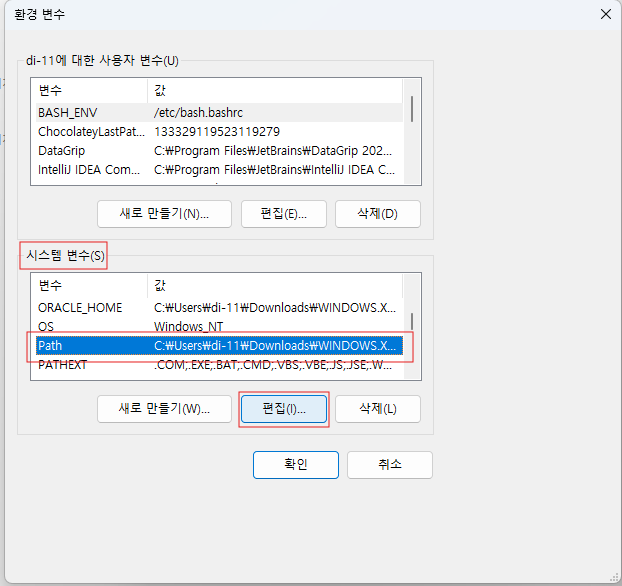The height and width of the screenshot is (586, 622).
Task: Close the 환경 변수 dialog window
Action: (x=605, y=14)
